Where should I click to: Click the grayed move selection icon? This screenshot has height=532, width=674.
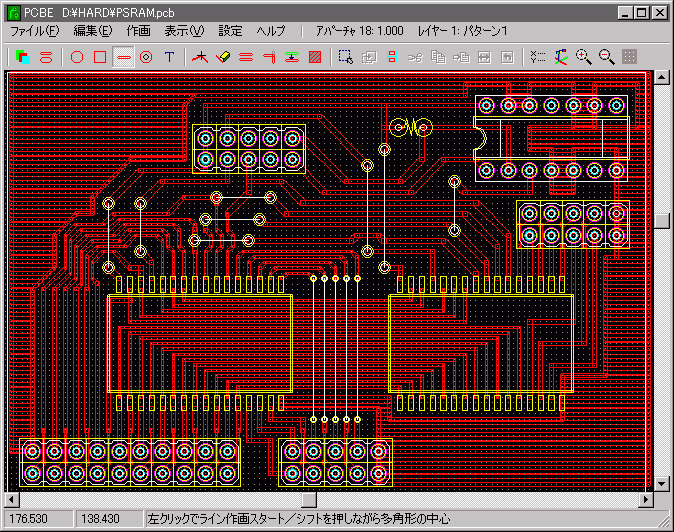tap(369, 57)
